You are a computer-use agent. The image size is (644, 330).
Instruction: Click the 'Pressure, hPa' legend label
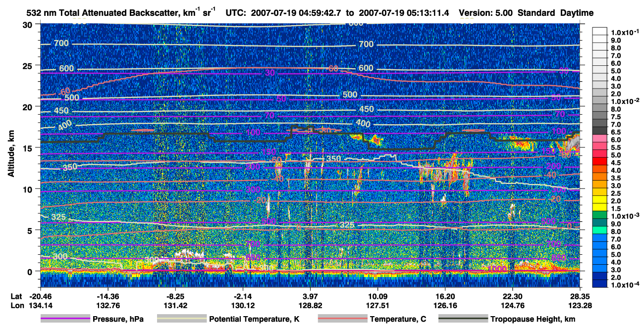(118, 320)
